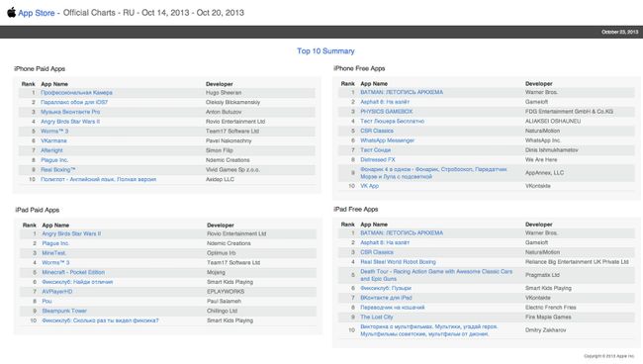Open the Параллакс обои для iOS7 link
Viewport: 643px width, 364px height.
pos(74,102)
